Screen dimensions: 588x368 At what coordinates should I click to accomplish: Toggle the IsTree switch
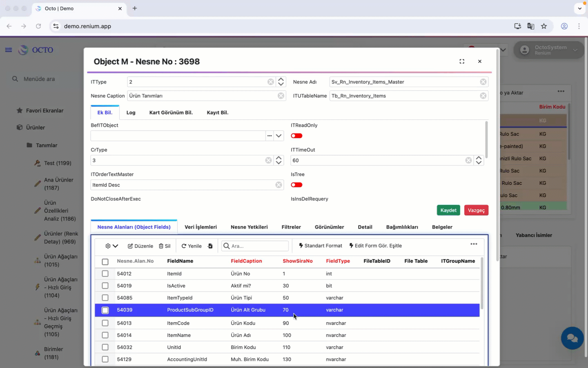coord(296,185)
